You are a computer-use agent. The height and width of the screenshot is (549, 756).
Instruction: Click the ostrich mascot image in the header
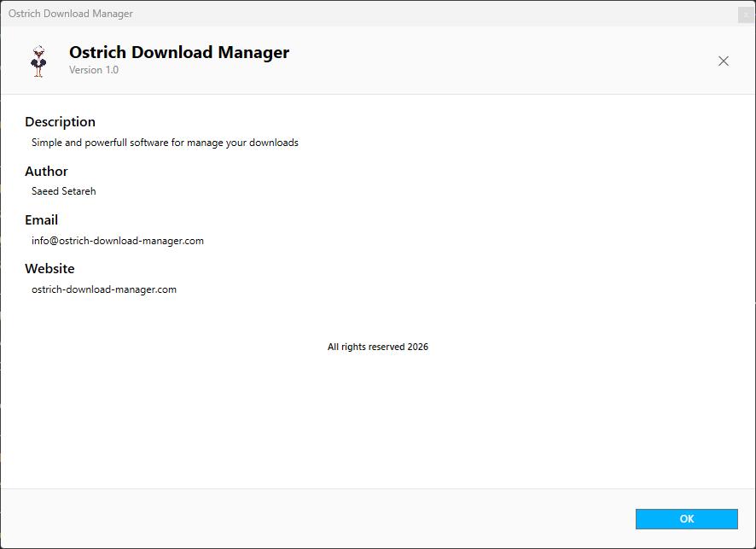tap(38, 61)
